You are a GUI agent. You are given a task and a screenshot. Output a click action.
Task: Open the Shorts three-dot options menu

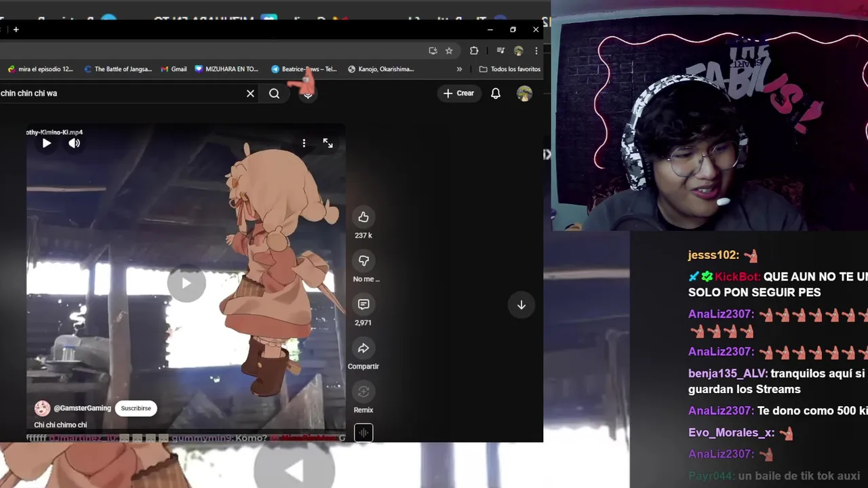(x=304, y=143)
